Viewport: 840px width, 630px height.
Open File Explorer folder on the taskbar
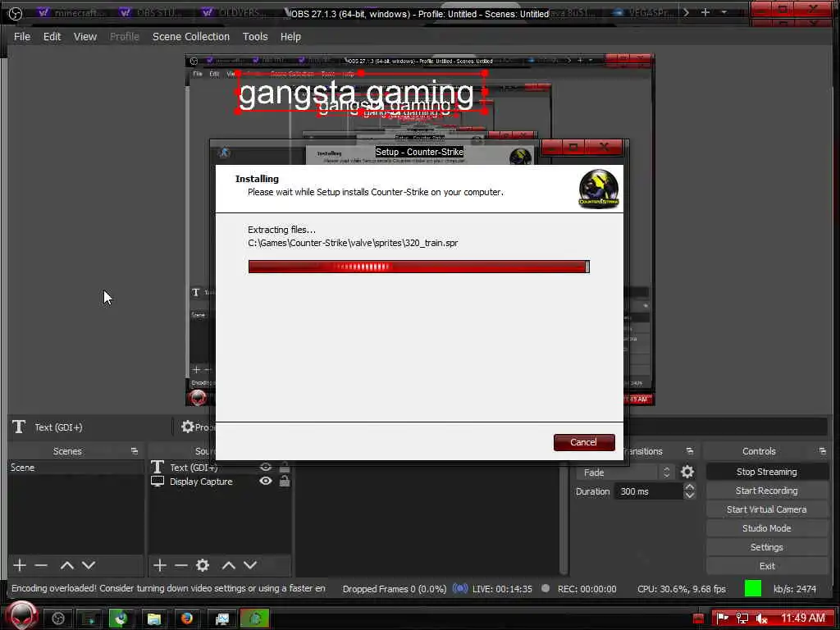click(153, 619)
